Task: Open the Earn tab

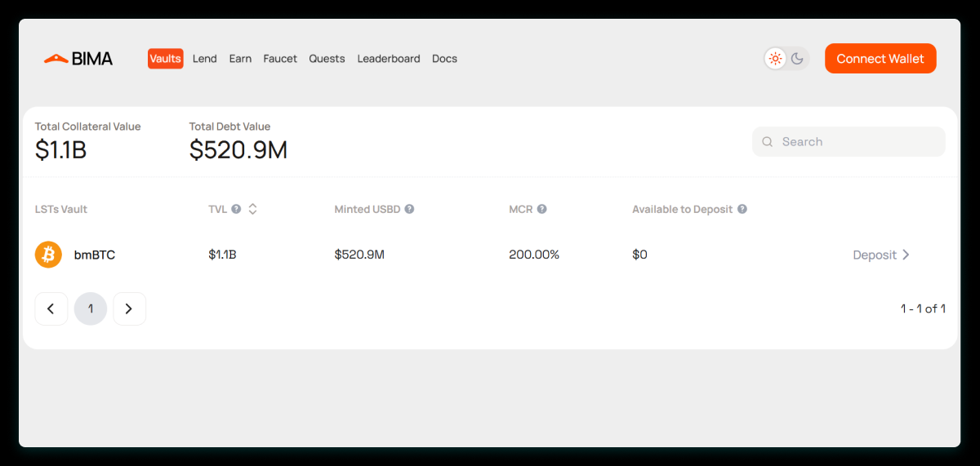Action: pyautogui.click(x=240, y=59)
